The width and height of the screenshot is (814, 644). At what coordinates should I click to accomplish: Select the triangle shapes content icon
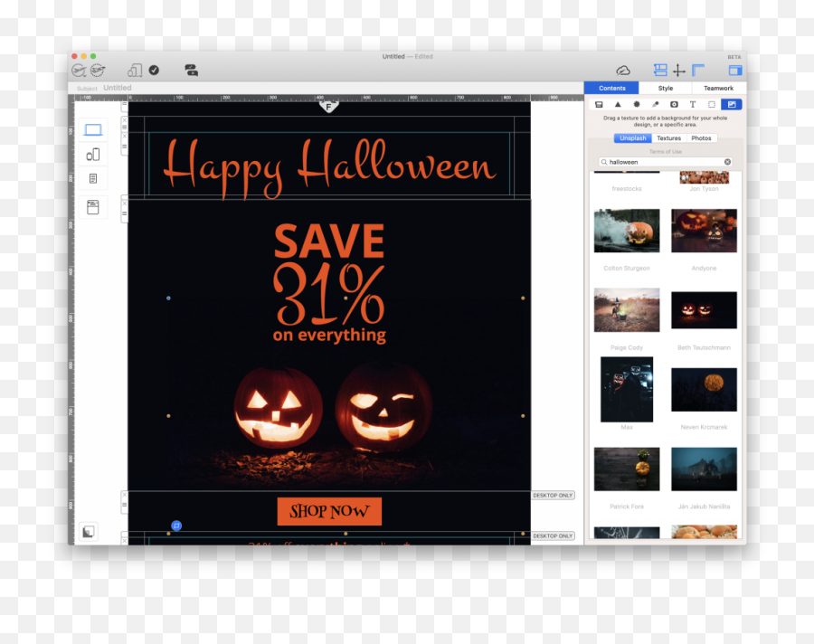click(618, 104)
